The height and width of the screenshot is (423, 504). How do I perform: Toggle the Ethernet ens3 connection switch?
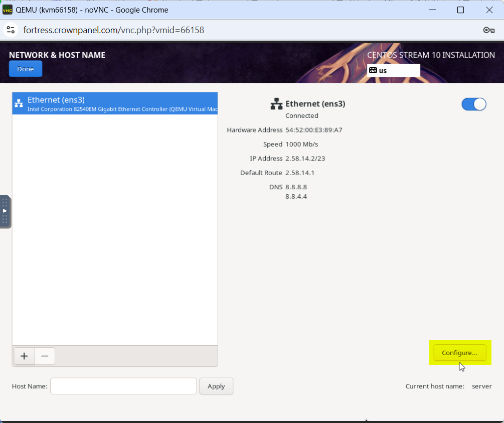coord(474,104)
